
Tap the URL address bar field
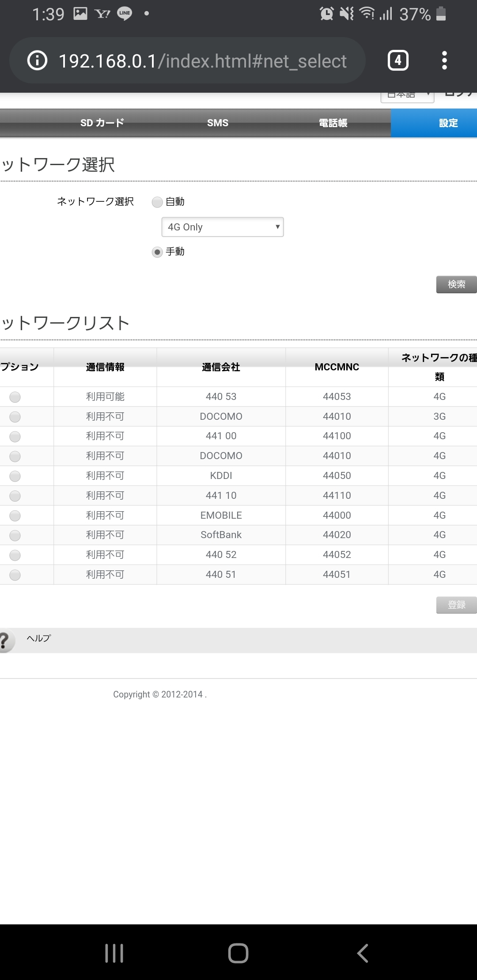(x=202, y=61)
